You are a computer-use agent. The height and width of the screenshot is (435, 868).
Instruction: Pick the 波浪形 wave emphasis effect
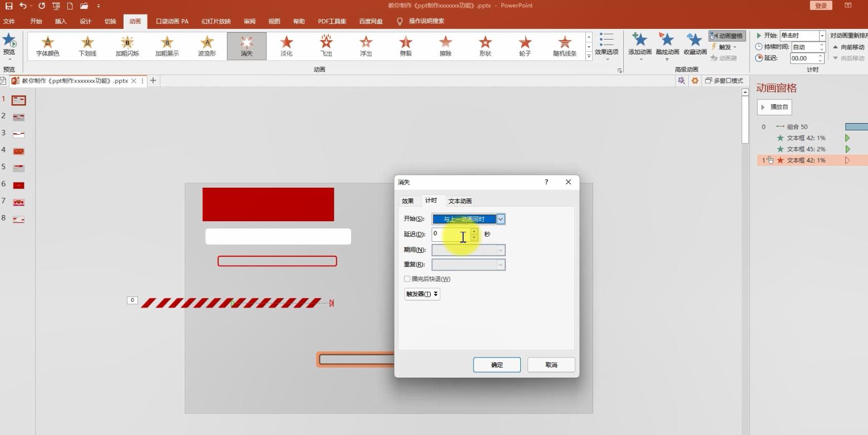pyautogui.click(x=207, y=46)
